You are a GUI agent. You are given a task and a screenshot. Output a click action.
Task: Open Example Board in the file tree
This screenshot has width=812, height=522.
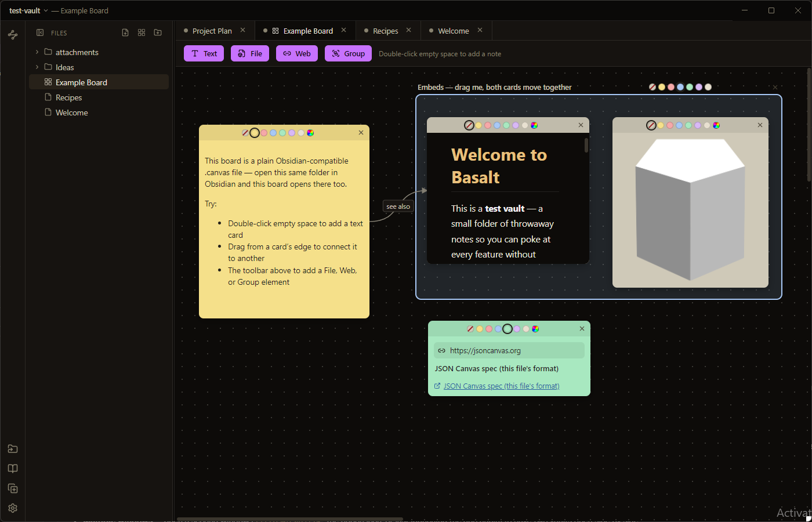click(x=99, y=82)
